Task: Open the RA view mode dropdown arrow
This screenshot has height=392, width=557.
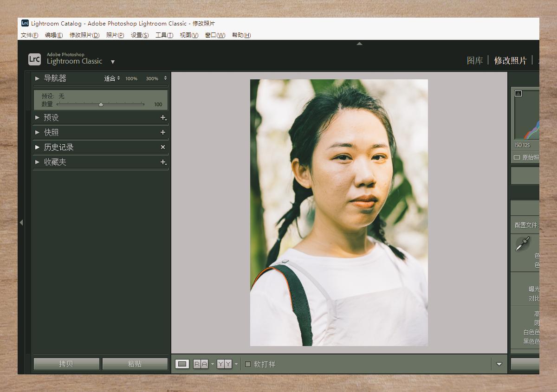Action: pos(213,364)
